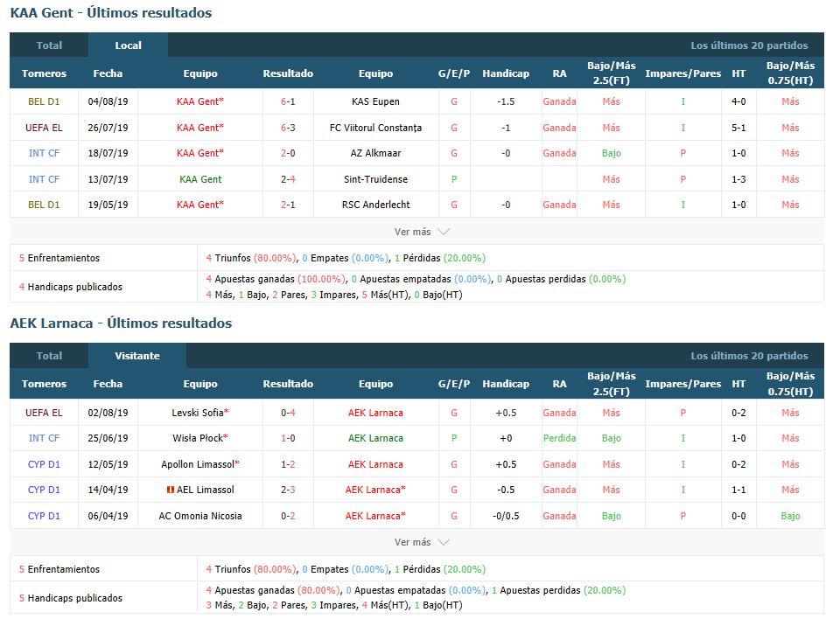Click the 2-4 result against Sint-Truidense
This screenshot has width=840, height=626.
pos(288,179)
